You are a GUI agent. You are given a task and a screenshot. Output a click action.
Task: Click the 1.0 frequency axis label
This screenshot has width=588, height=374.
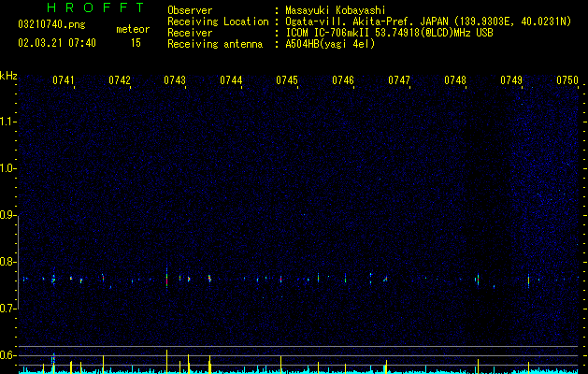(7, 168)
